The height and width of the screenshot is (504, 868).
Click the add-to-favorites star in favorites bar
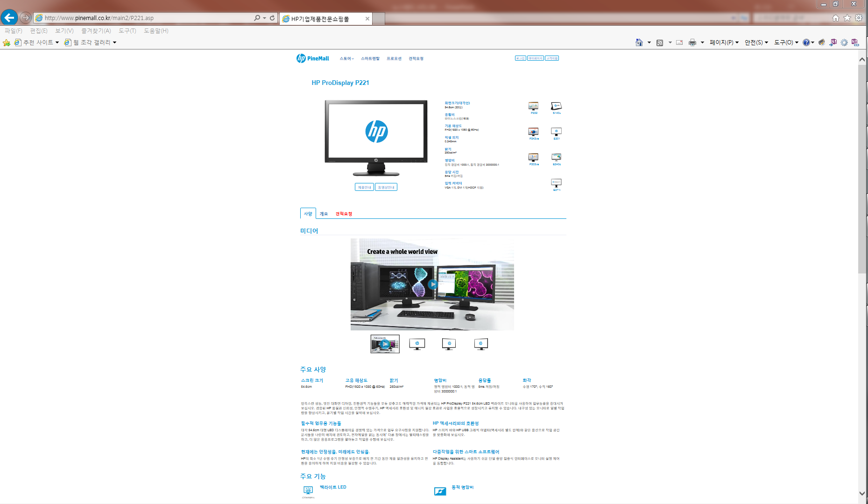[7, 42]
